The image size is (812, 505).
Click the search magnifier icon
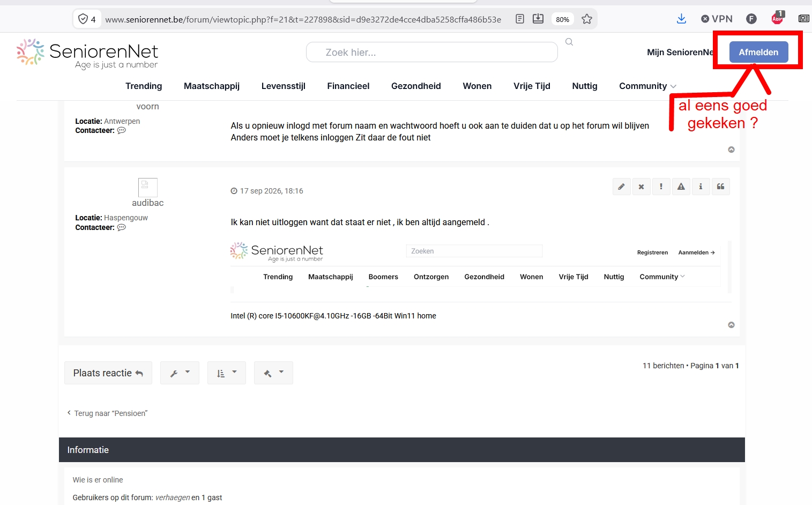coord(569,42)
